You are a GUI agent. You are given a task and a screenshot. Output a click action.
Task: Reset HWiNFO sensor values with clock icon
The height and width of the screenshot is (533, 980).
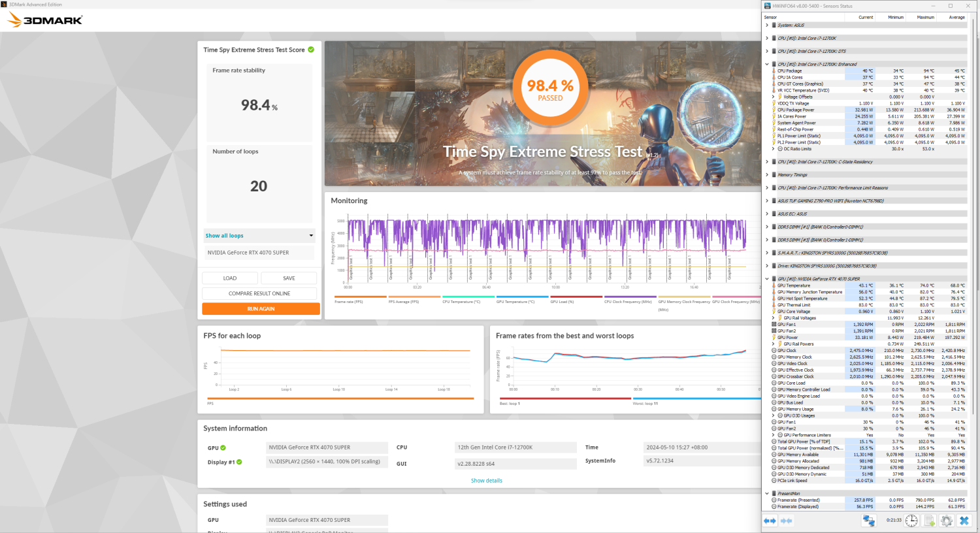(x=911, y=521)
